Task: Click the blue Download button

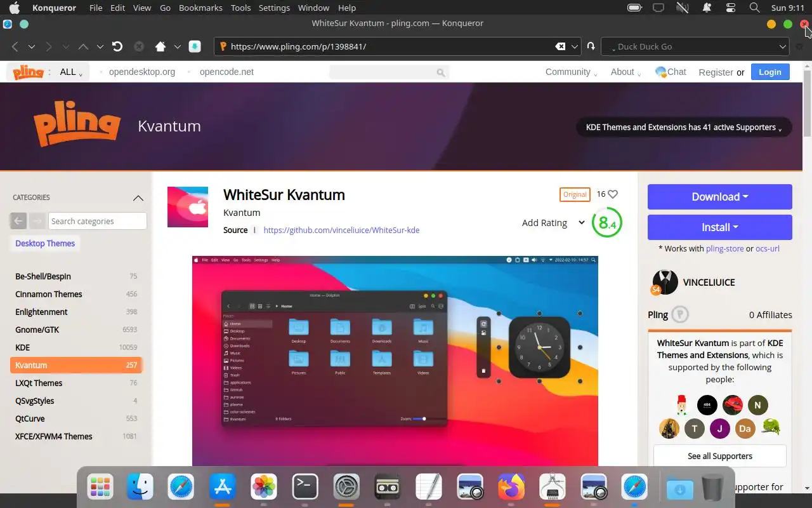Action: point(720,197)
